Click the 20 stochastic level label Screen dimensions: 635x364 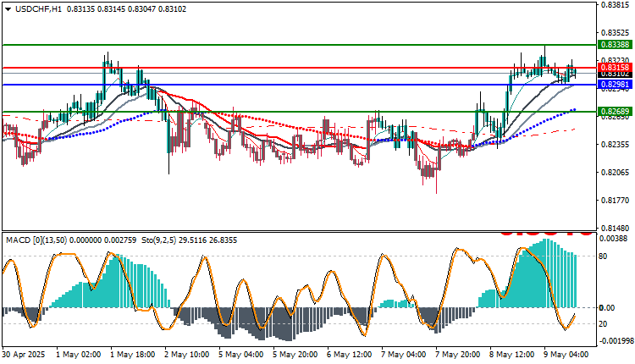click(x=603, y=324)
